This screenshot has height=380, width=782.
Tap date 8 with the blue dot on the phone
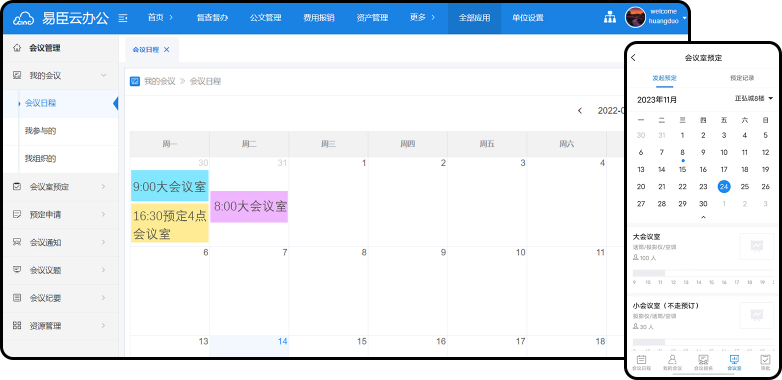click(x=682, y=153)
